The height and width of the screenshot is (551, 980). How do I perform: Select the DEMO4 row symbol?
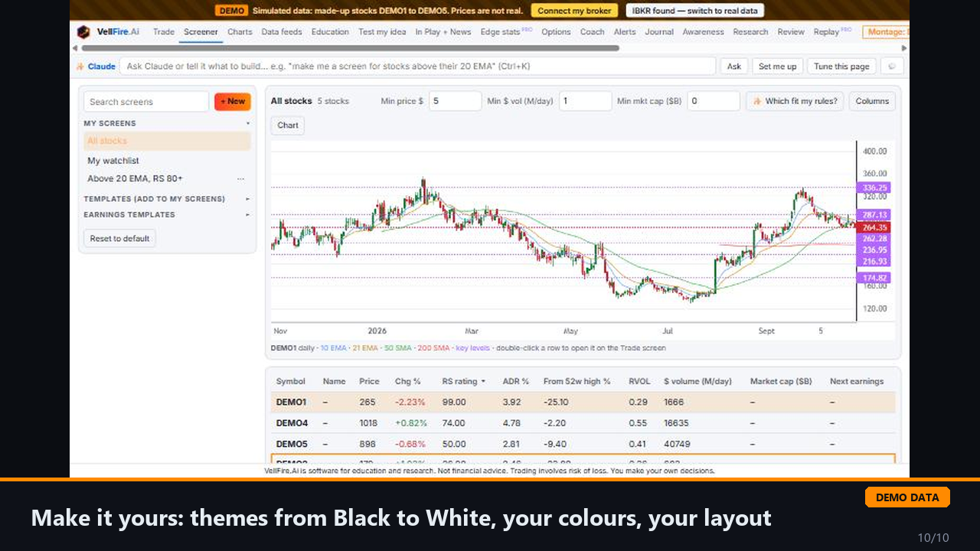292,422
